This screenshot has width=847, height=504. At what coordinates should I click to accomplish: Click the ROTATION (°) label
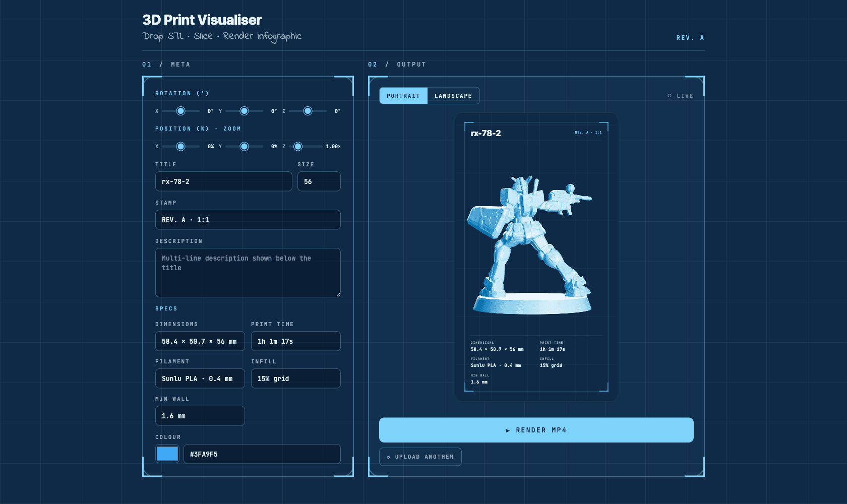coord(182,93)
